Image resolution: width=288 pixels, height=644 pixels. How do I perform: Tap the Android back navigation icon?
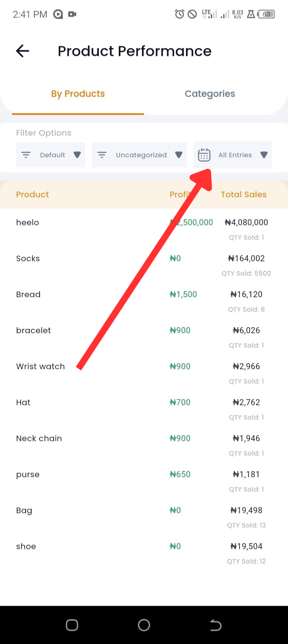tap(216, 625)
